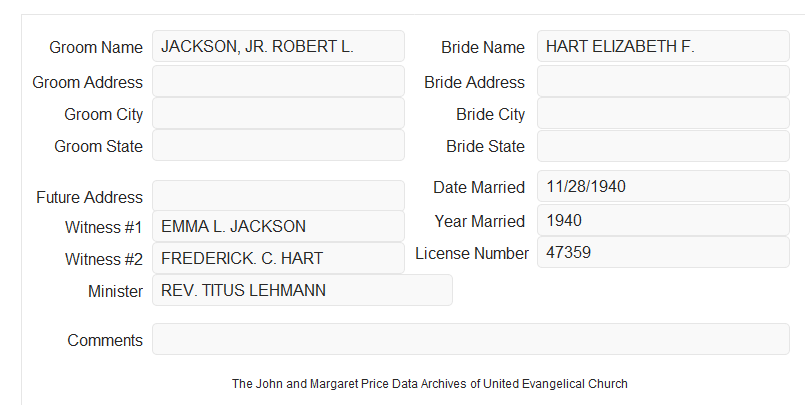Select the Bride City field
This screenshot has height=405, width=805.
coord(663,113)
